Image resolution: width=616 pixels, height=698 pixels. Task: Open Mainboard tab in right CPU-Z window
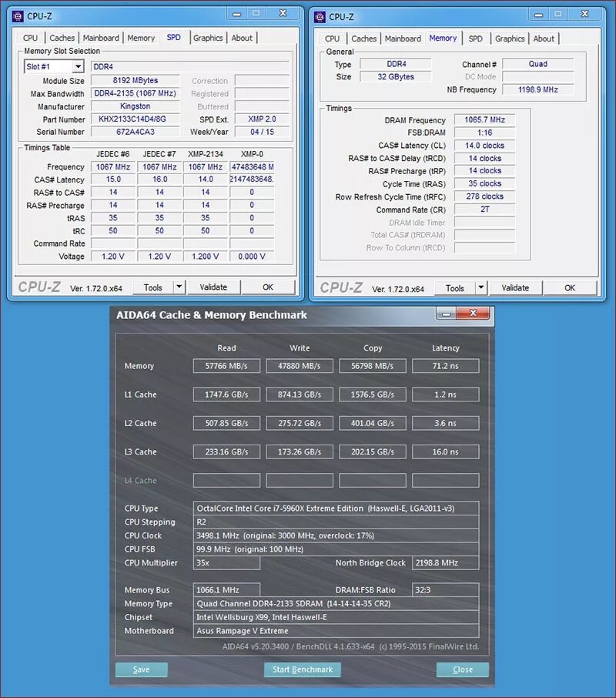pos(403,39)
